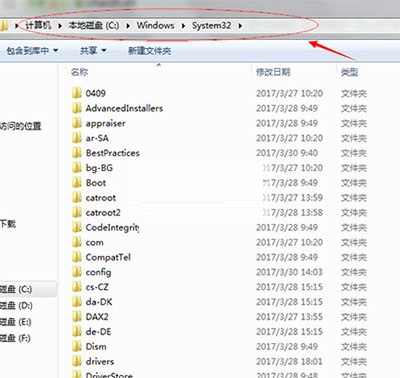
Task: Click the config folder icon
Action: [x=77, y=272]
